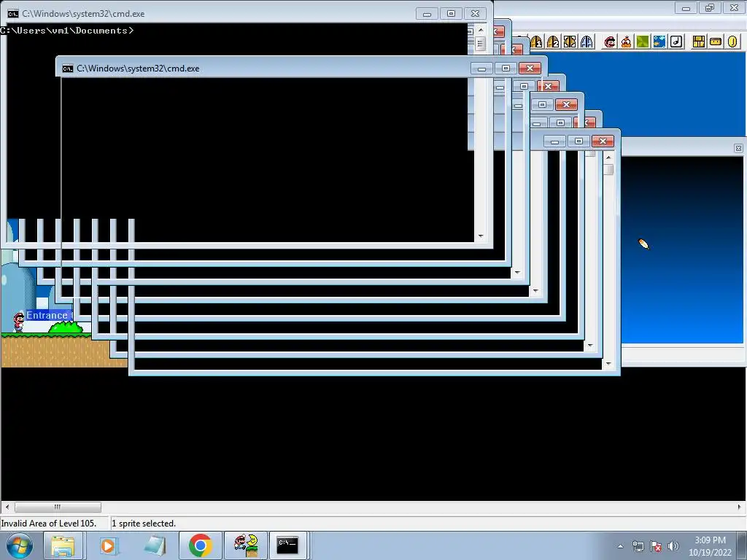747x560 pixels.
Task: Restore down the Lunar Magic main window
Action: click(x=710, y=7)
